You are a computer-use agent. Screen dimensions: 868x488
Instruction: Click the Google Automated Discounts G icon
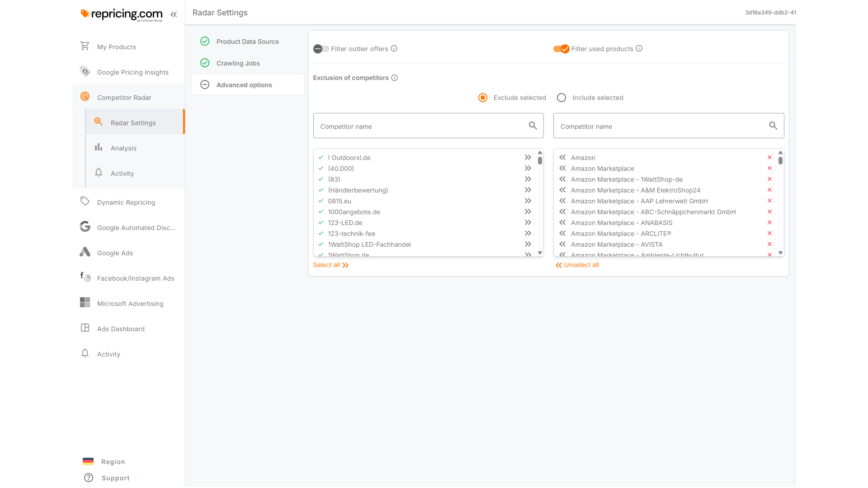pyautogui.click(x=85, y=226)
